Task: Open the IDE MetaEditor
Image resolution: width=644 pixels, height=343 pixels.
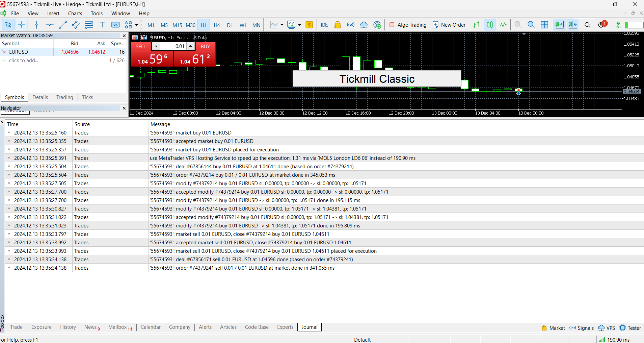Action: point(324,25)
